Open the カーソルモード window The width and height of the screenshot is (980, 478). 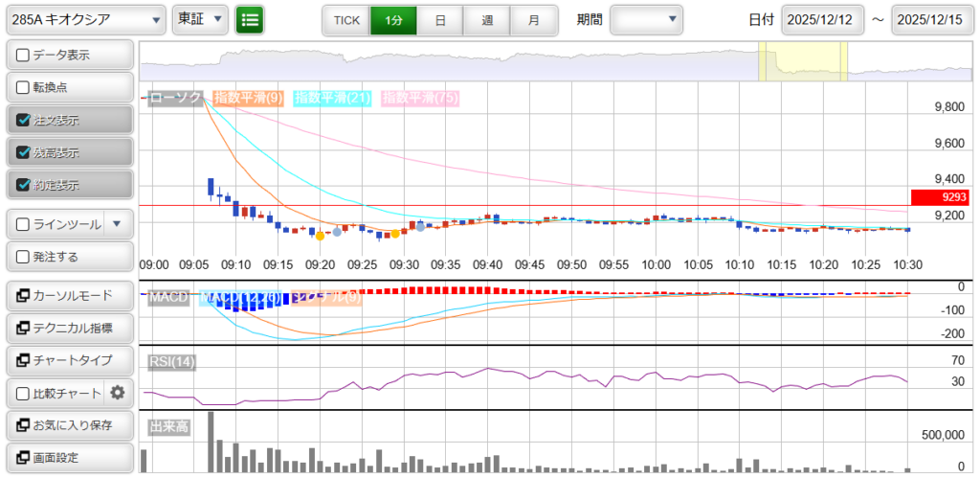coord(69,295)
